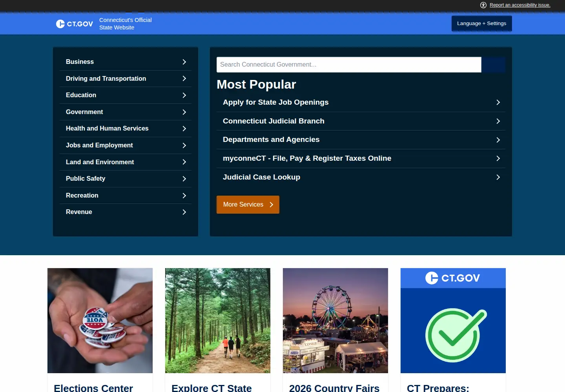
Task: Click chevron arrow next to Revenue
Action: 184,212
